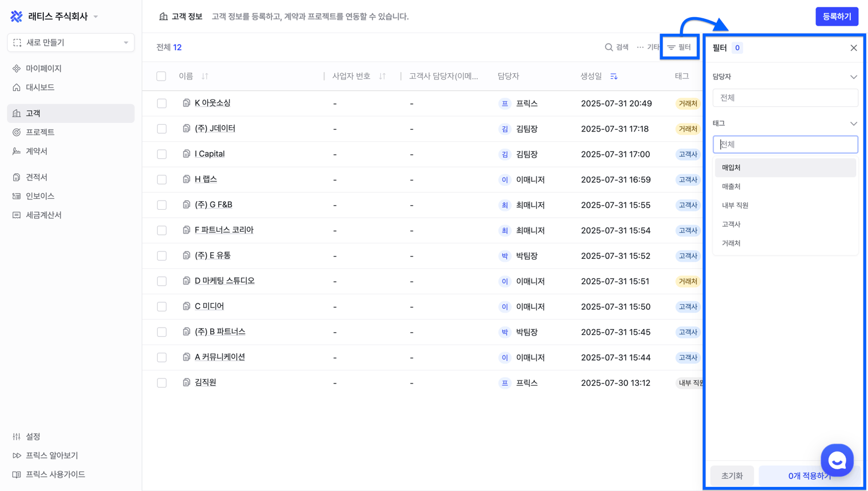Collapse the 태그 filter section chevron
This screenshot has width=868, height=491.
pyautogui.click(x=853, y=123)
